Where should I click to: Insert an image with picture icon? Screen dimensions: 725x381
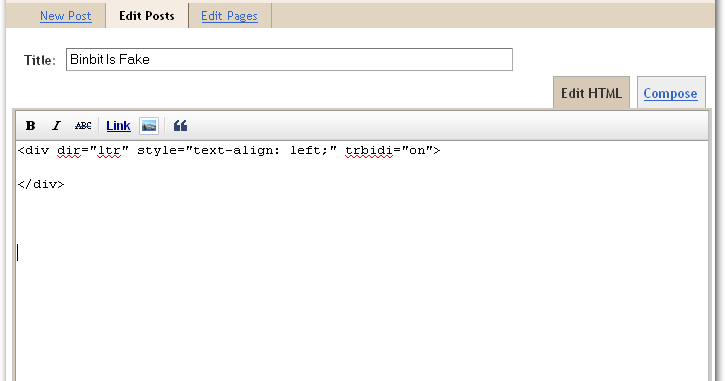(149, 126)
